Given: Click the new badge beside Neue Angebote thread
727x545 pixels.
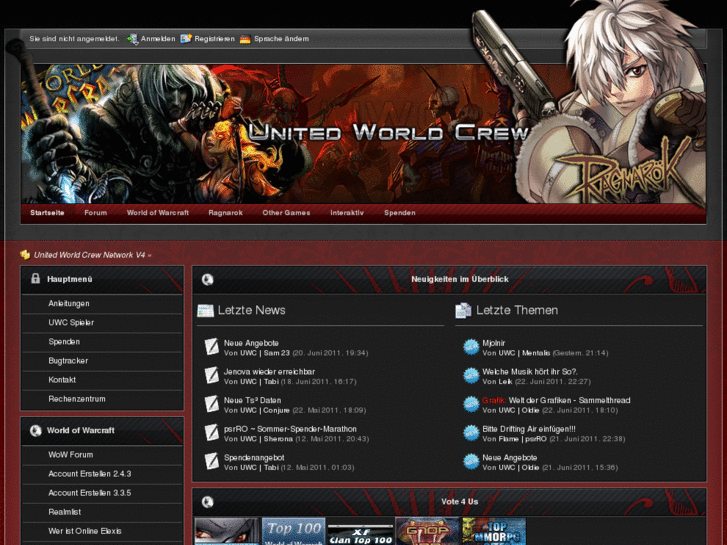Looking at the screenshot, I should click(471, 462).
